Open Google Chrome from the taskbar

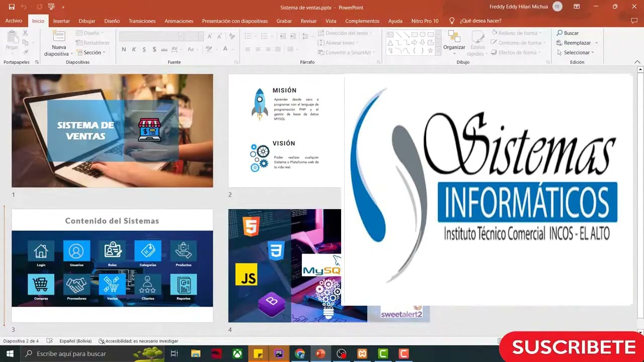[x=300, y=353]
